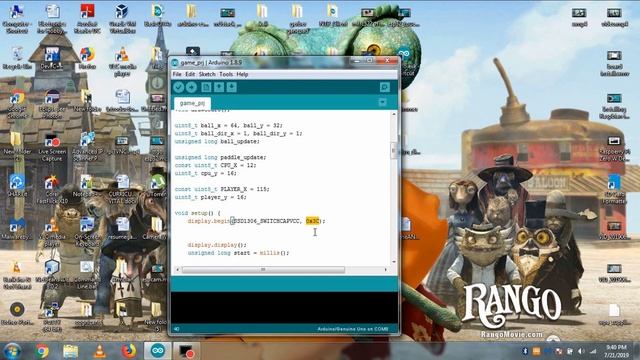Click the black console output area

(284, 308)
